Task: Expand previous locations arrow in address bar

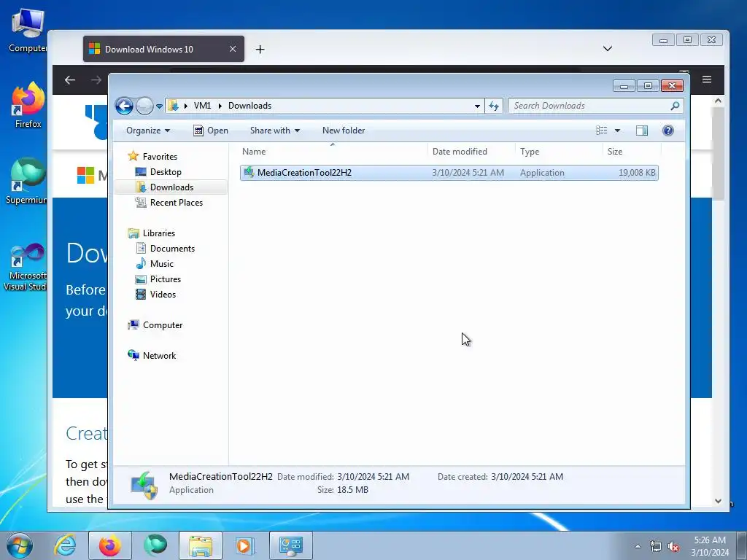Action: point(477,106)
